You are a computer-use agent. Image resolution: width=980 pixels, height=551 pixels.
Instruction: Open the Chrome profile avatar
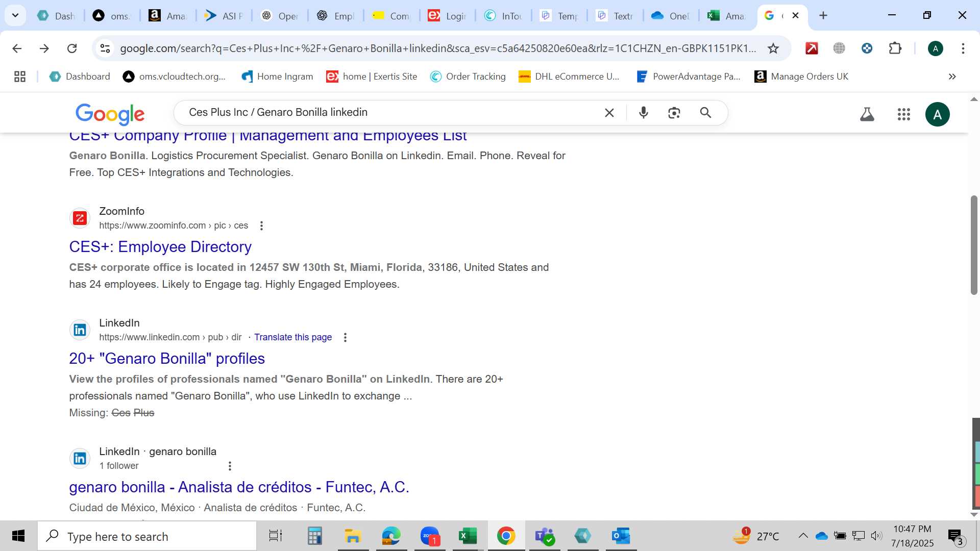(x=936, y=48)
